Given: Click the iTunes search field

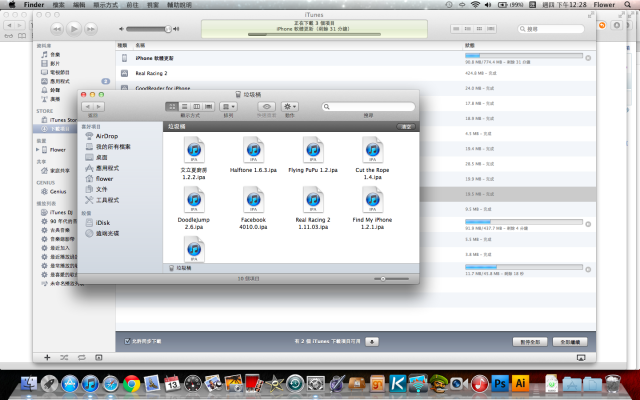Looking at the screenshot, I should pos(551,29).
